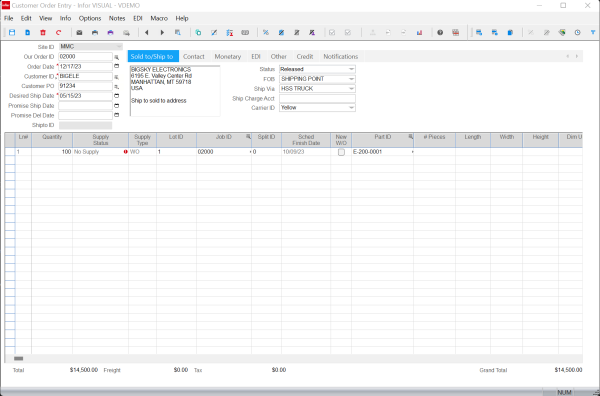Switch to the Monetary tab
This screenshot has height=396, width=600.
(x=228, y=56)
